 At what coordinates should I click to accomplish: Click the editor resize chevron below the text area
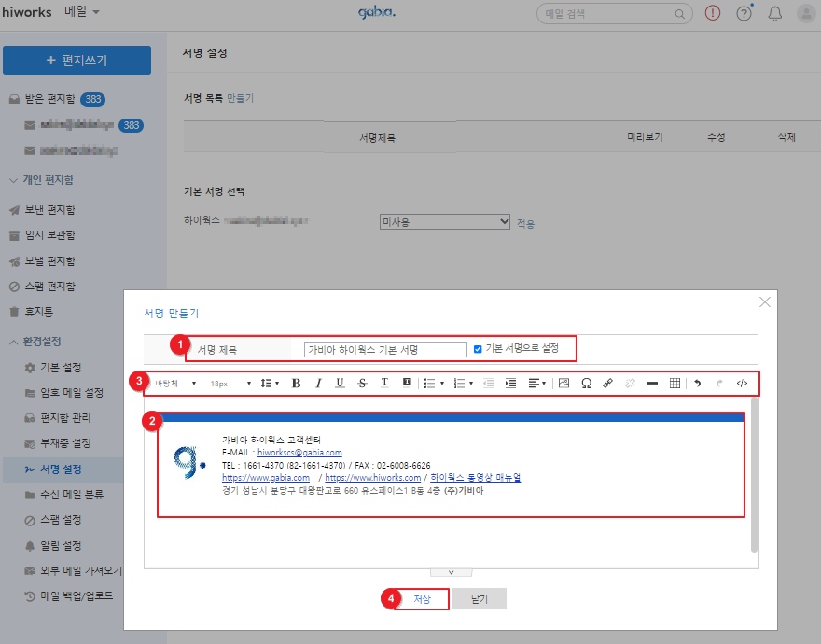[x=451, y=573]
